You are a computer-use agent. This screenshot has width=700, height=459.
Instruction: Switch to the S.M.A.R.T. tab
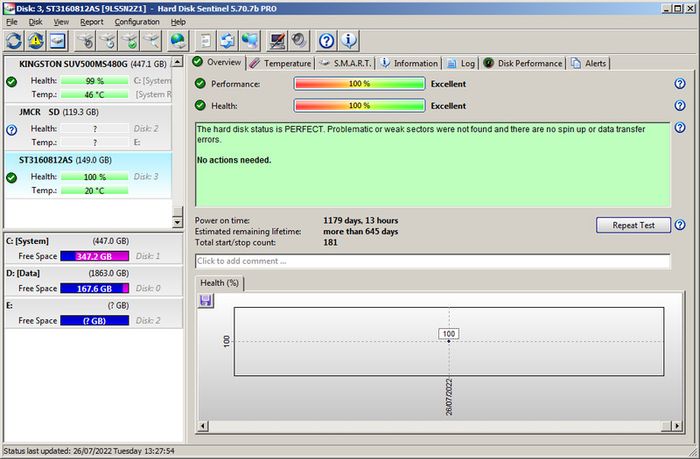(x=346, y=63)
